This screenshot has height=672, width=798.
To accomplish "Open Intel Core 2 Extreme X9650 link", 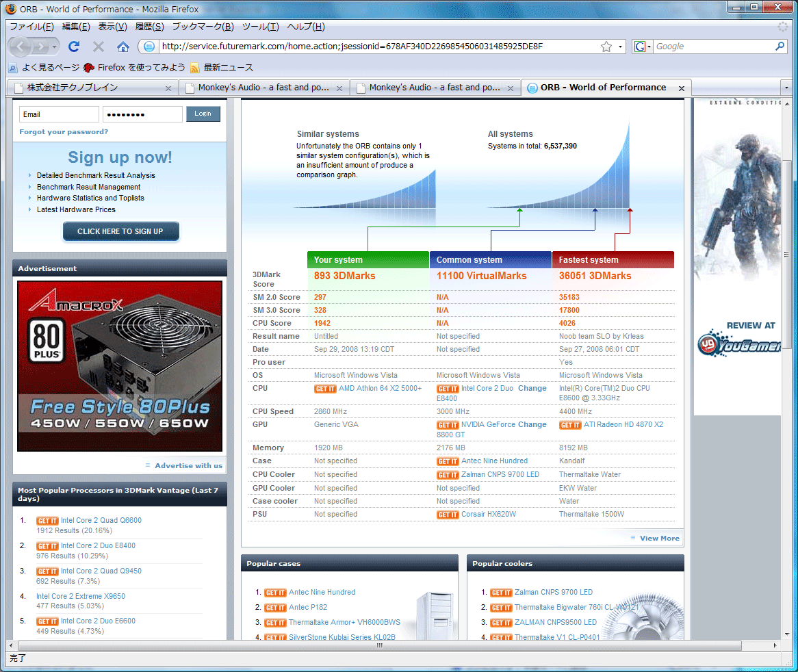I will (80, 596).
